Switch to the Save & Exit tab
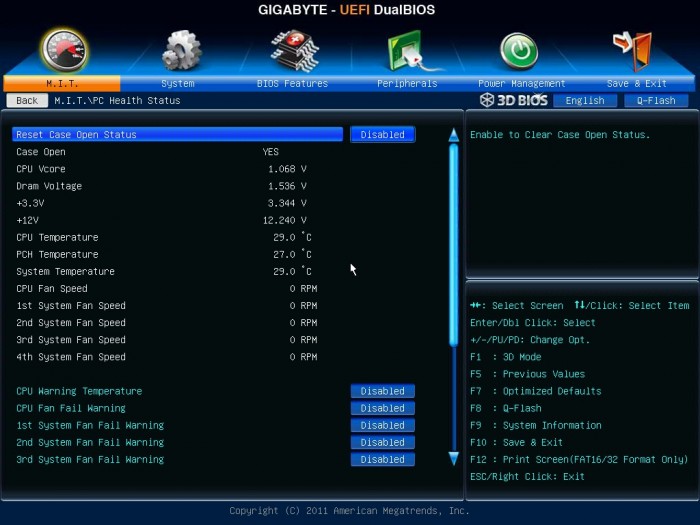Image resolution: width=700 pixels, height=525 pixels. [637, 83]
